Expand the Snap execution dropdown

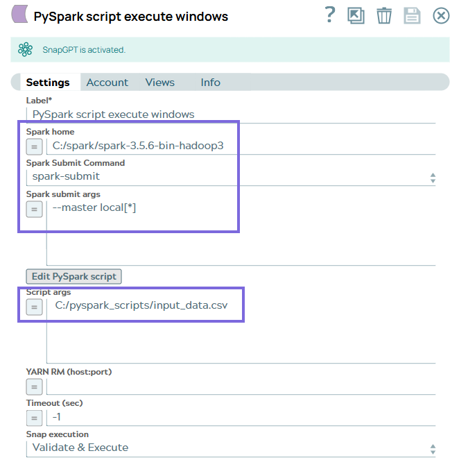[233, 448]
